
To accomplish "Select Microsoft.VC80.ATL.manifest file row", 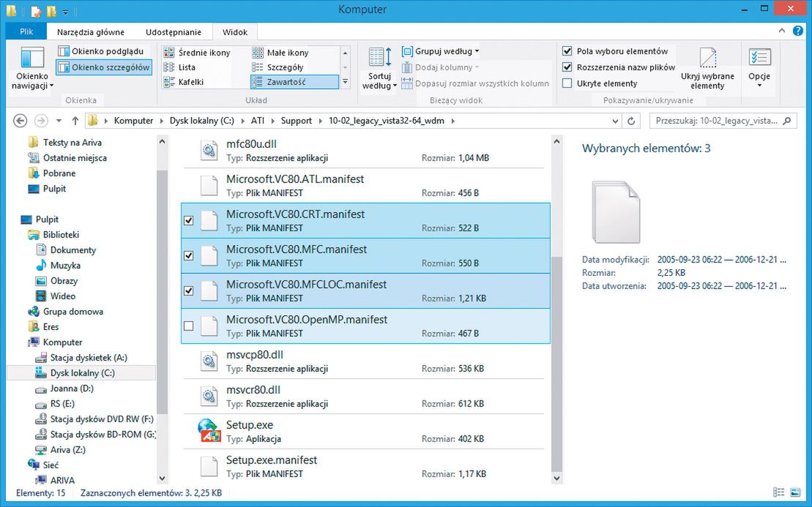I will point(364,186).
